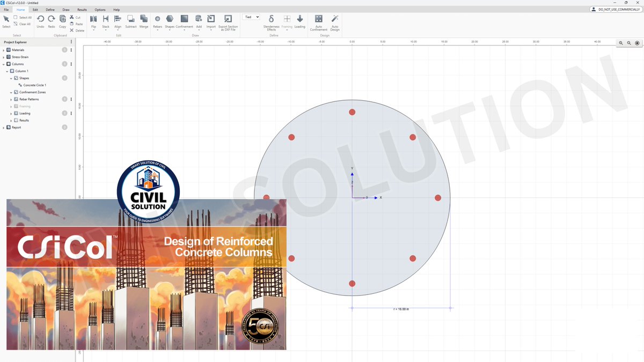This screenshot has height=362, width=644.
Task: Open the Add database menu
Action: [199, 22]
